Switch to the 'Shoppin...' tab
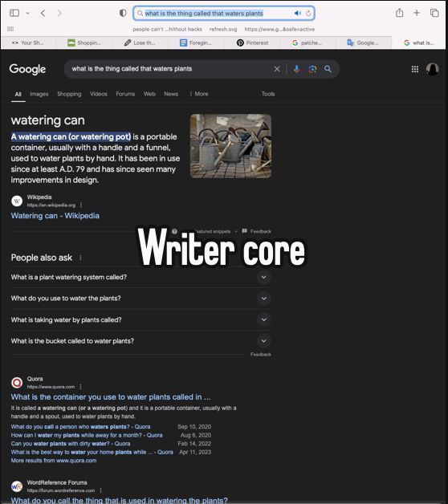Viewport: 448px width, 504px height. pyautogui.click(x=84, y=43)
